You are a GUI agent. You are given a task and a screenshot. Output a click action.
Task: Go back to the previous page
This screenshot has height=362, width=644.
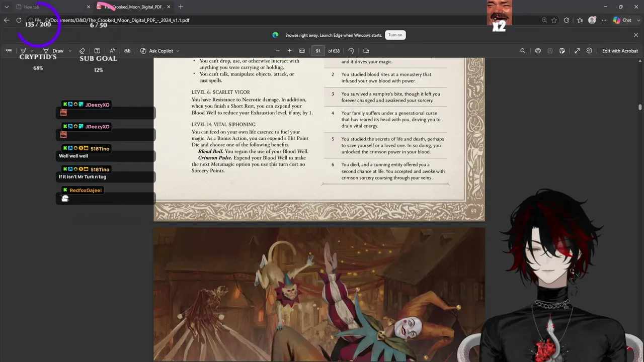coord(7,20)
